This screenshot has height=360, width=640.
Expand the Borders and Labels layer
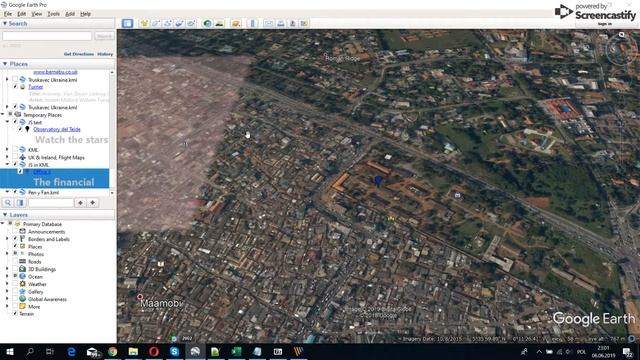7,239
